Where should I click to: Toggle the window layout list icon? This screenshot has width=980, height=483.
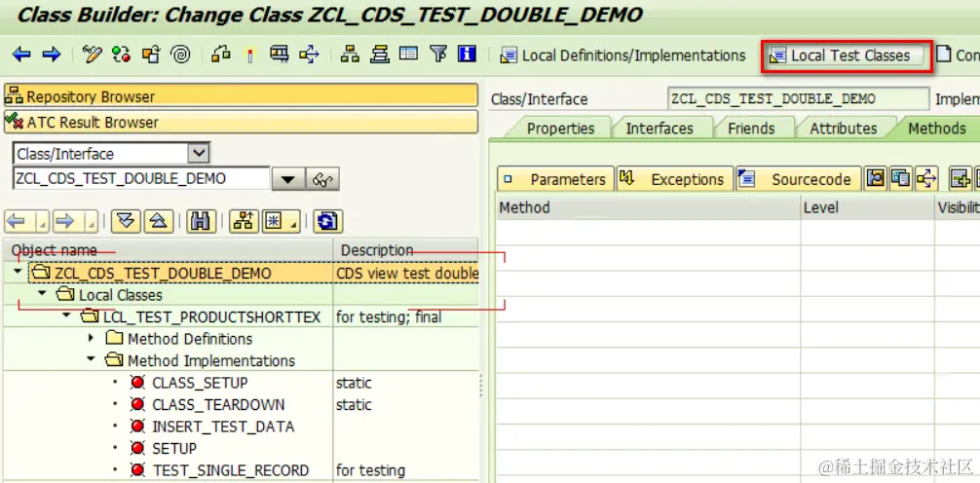(409, 55)
